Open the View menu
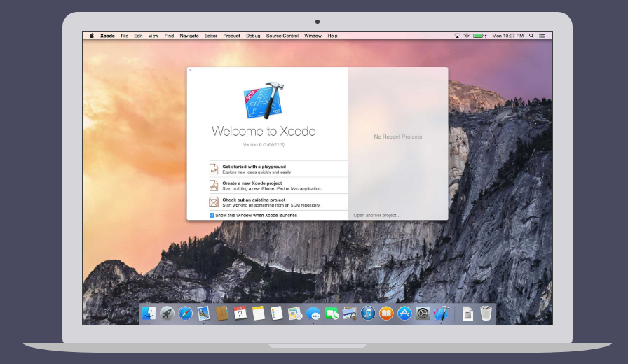The height and width of the screenshot is (364, 628). click(x=153, y=36)
